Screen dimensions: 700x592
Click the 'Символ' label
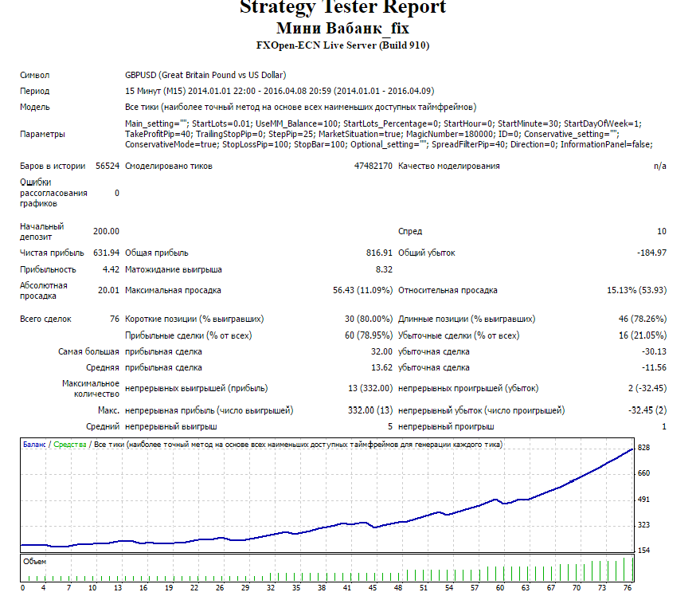[34, 75]
